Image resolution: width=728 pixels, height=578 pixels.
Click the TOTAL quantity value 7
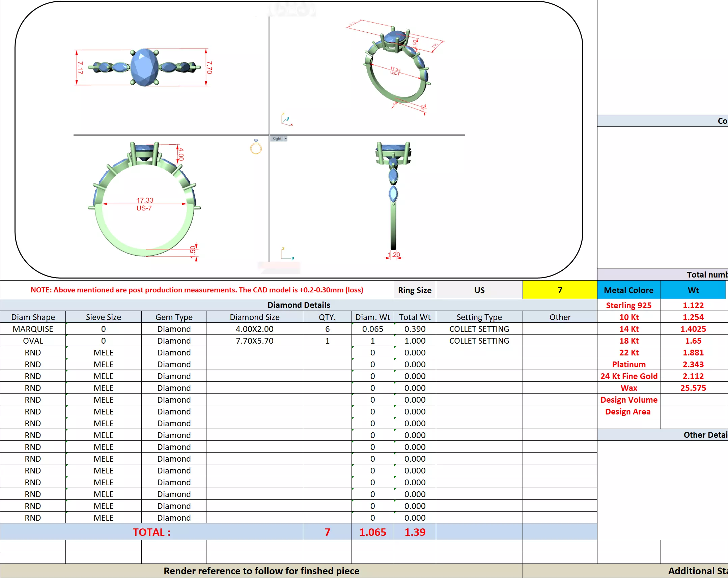point(327,532)
